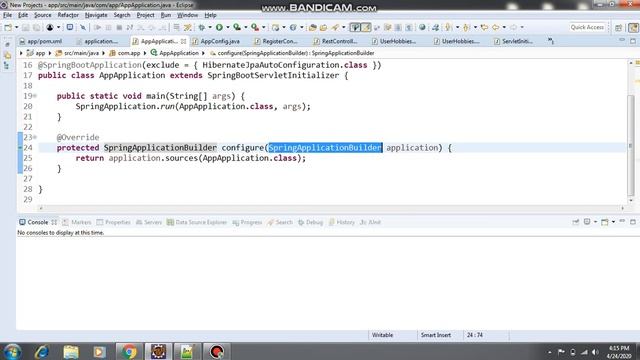Toggle Mark Occurrences toolbar icon
Image resolution: width=640 pixels, height=360 pixels.
pos(356,27)
